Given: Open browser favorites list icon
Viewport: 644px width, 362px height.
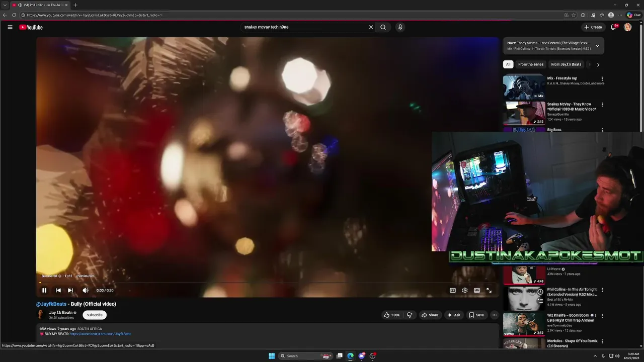Looking at the screenshot, I should point(602,15).
